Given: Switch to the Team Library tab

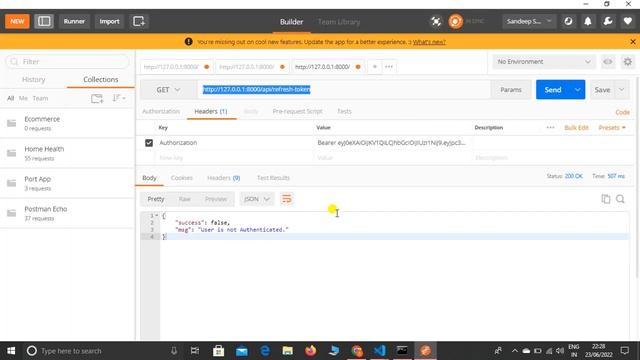Looking at the screenshot, I should pyautogui.click(x=339, y=22).
